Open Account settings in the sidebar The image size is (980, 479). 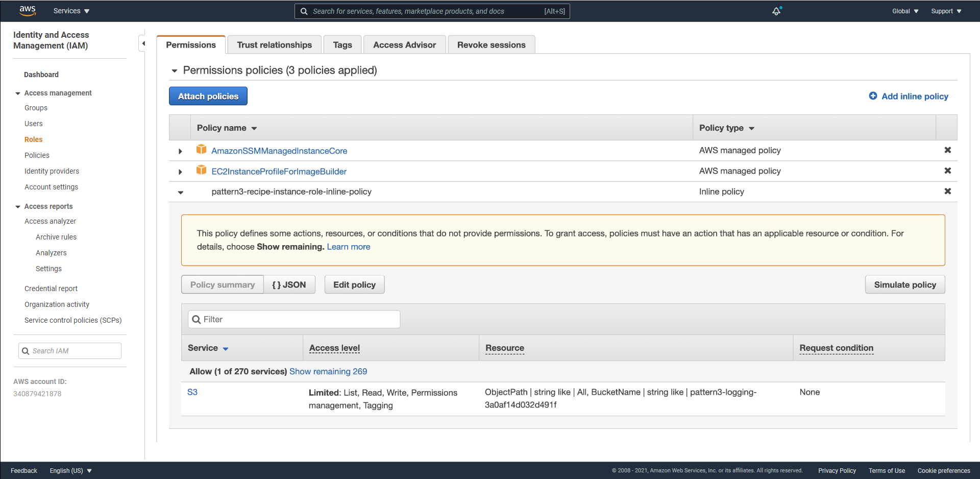tap(51, 187)
